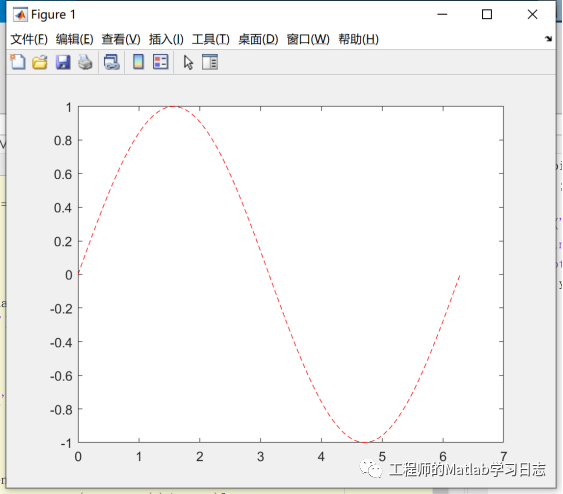Viewport: 563px width, 494px height.
Task: Open the Property Inspector toolbar icon
Action: [210, 62]
